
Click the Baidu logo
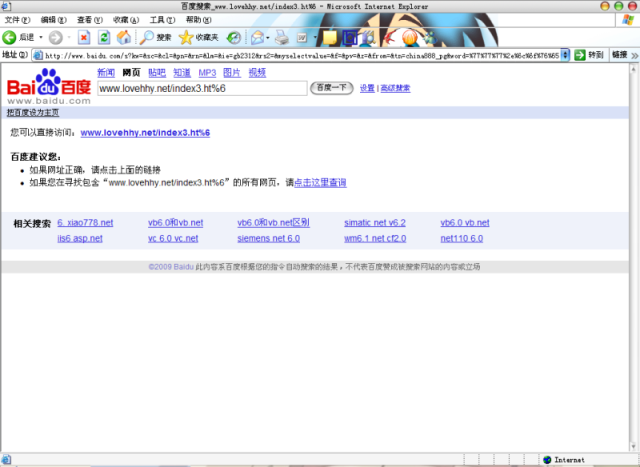coord(49,86)
